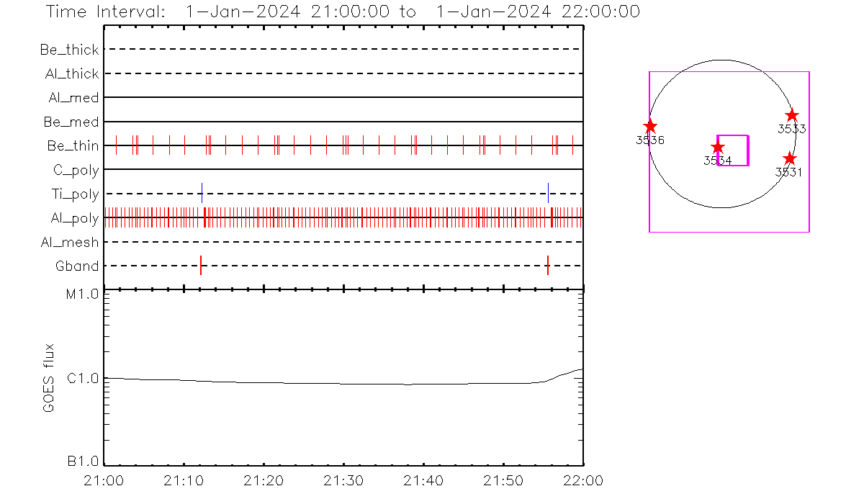Click the 3536 active region number
Viewport: 864px width, 504px height.
coord(650,140)
